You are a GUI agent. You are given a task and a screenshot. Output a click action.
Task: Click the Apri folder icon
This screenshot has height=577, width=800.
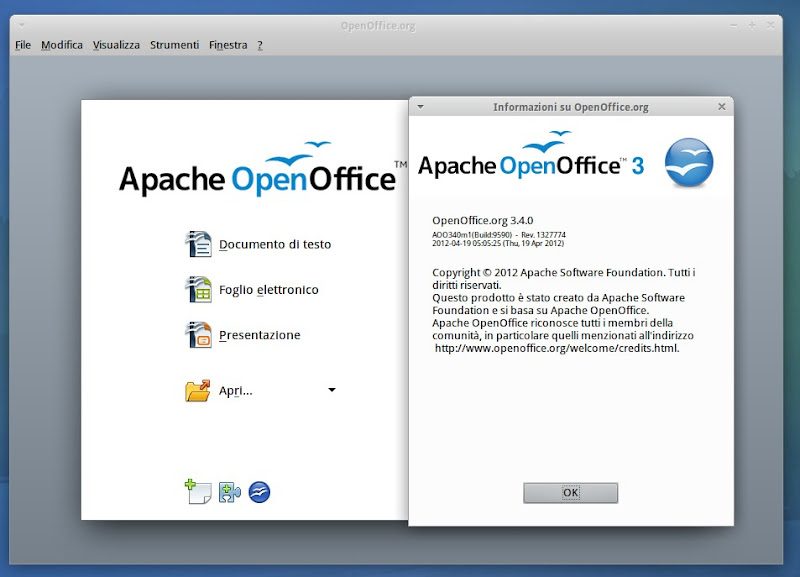pyautogui.click(x=198, y=391)
